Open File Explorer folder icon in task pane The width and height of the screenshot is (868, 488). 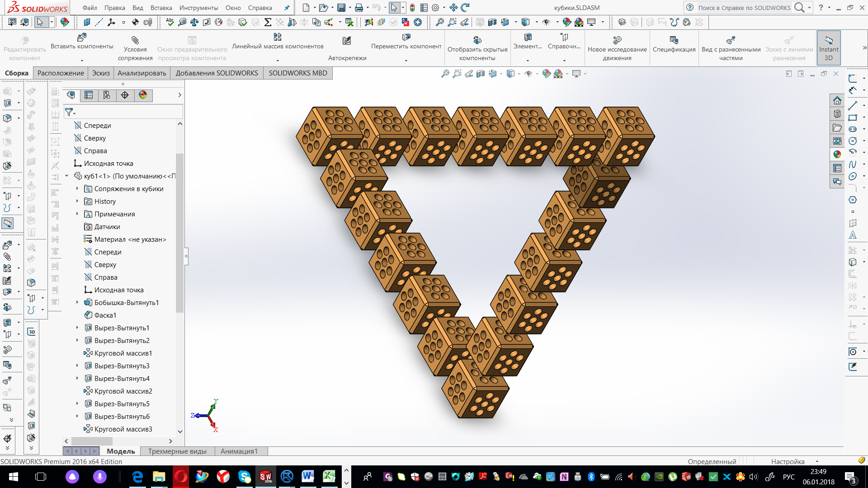(x=837, y=127)
